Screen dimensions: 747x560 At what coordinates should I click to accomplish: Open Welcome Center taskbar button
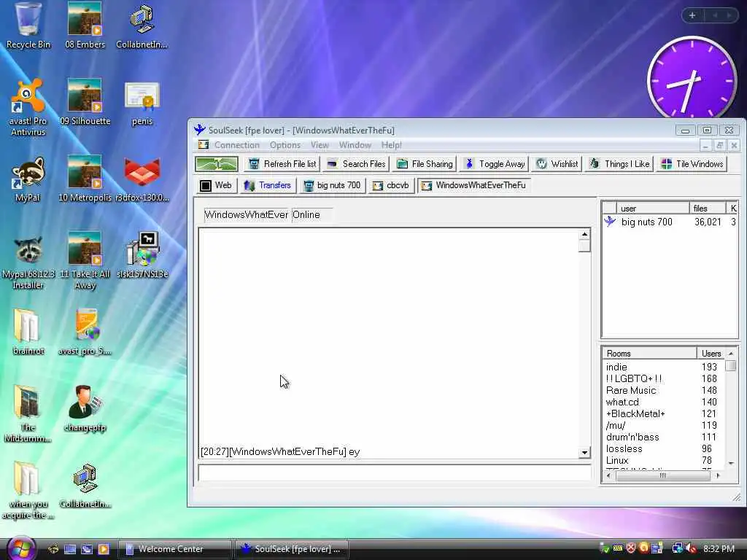tap(174, 549)
